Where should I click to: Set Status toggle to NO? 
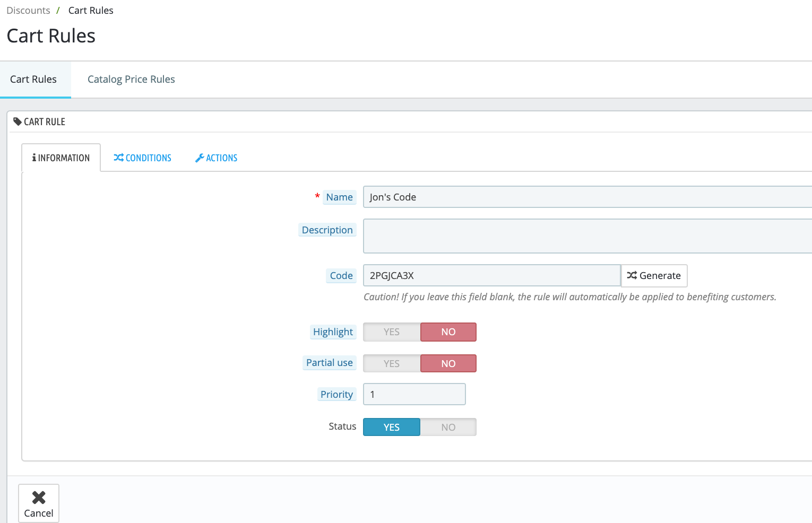point(448,427)
